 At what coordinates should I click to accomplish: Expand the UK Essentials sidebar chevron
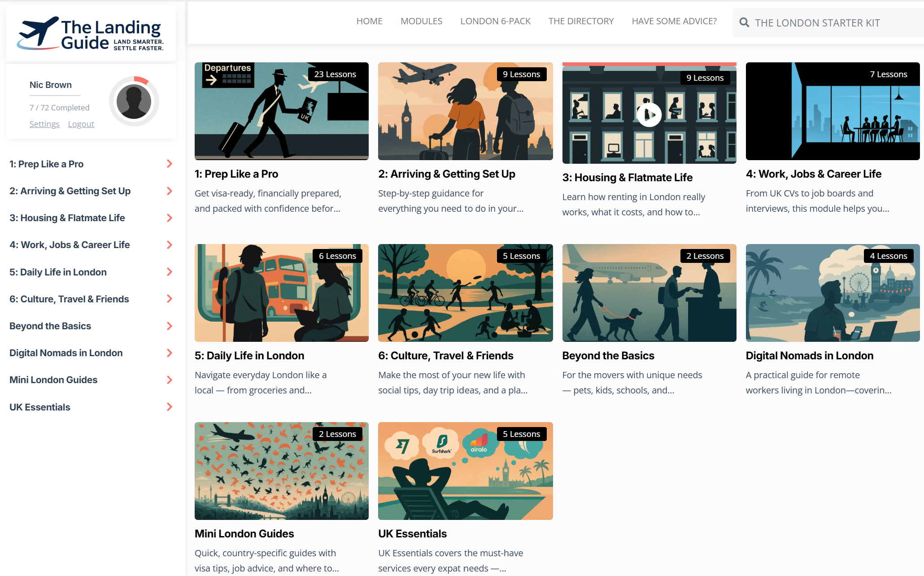170,407
